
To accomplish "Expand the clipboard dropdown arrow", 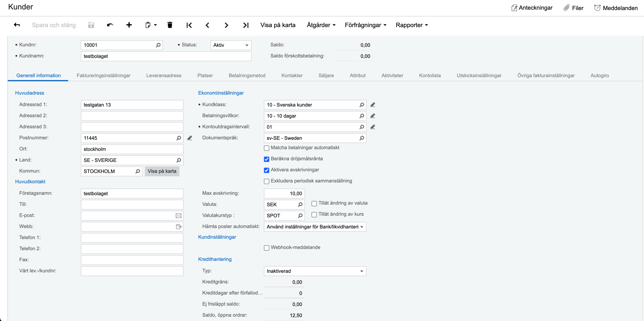I will click(155, 25).
